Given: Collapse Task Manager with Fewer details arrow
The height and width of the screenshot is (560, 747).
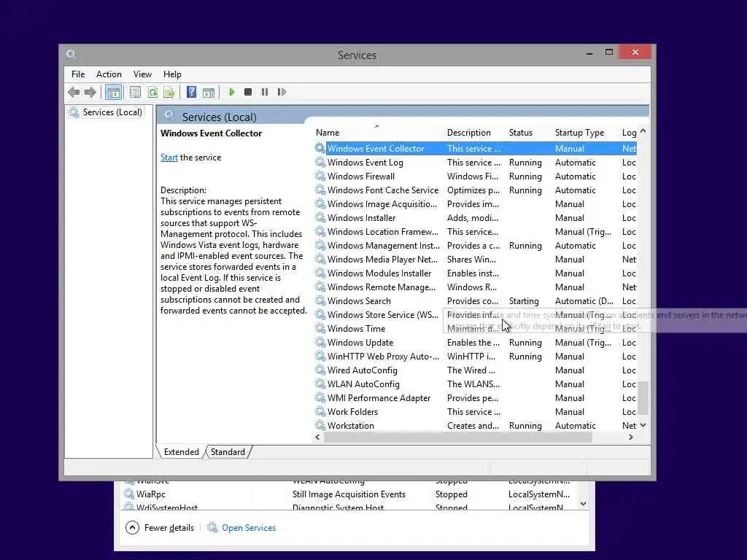Looking at the screenshot, I should tap(132, 528).
